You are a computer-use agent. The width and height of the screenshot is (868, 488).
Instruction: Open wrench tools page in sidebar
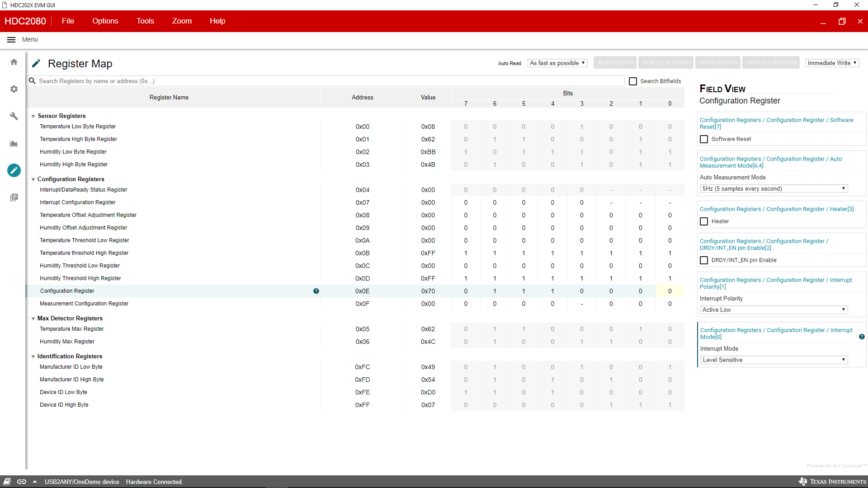click(x=14, y=116)
